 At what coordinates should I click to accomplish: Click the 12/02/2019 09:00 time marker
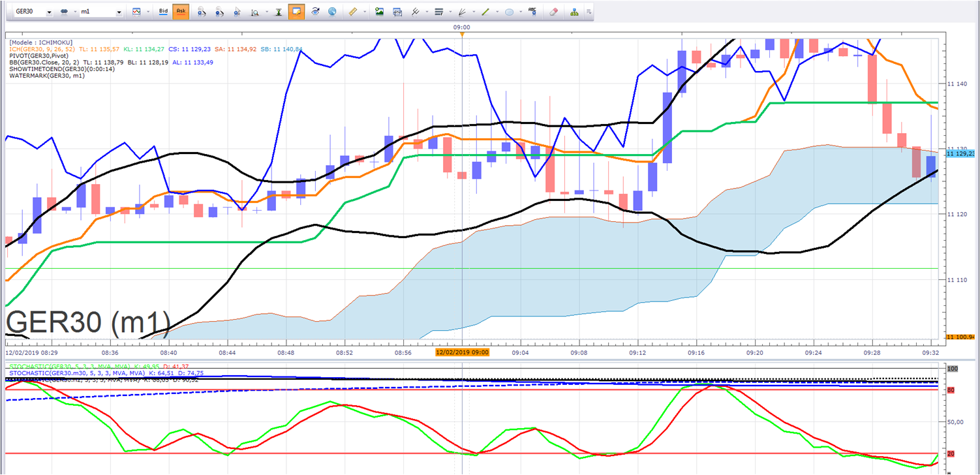(x=463, y=352)
